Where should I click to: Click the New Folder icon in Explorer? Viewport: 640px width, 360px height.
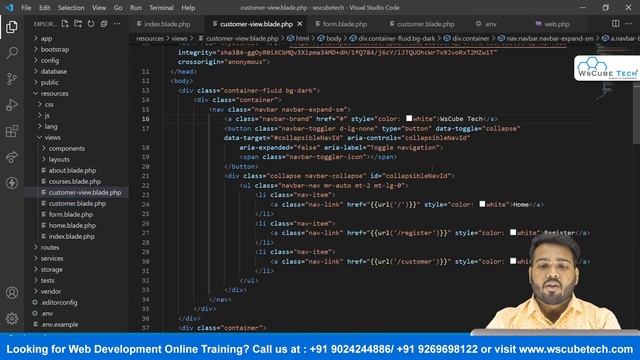click(78, 24)
